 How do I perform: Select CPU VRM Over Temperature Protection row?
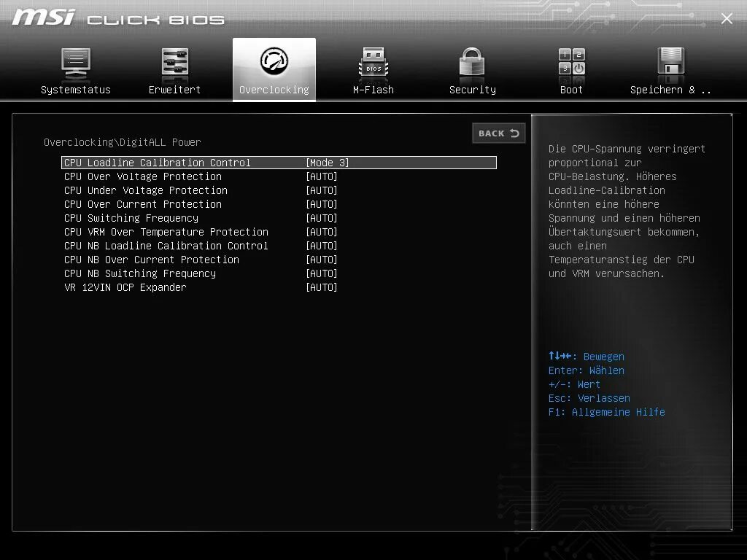point(279,231)
